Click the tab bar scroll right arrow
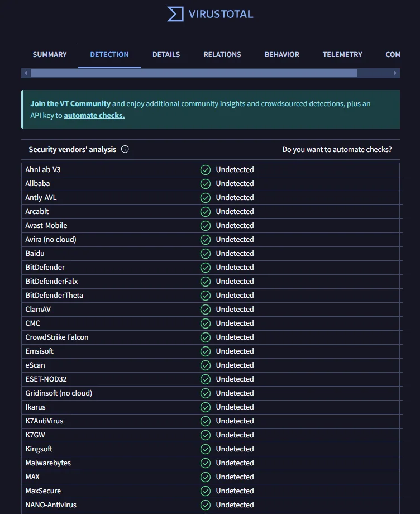The image size is (420, 514). [x=395, y=73]
